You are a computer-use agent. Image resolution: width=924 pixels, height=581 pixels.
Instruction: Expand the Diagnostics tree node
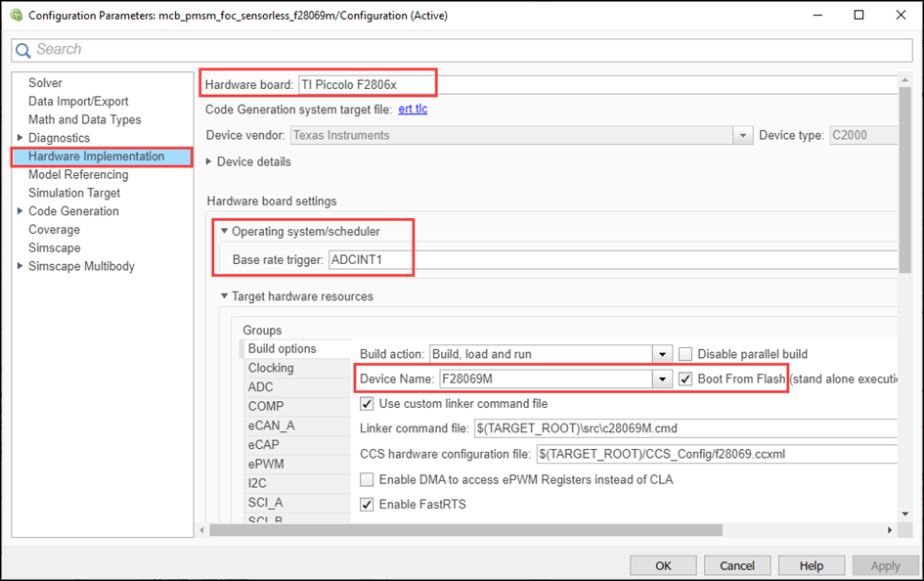click(x=20, y=138)
